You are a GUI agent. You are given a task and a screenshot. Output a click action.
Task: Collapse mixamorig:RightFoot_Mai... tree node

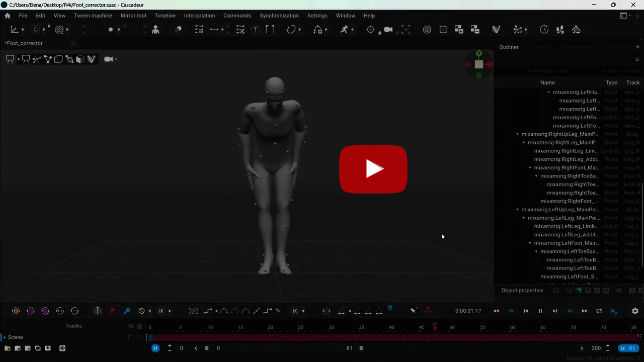[x=530, y=168]
